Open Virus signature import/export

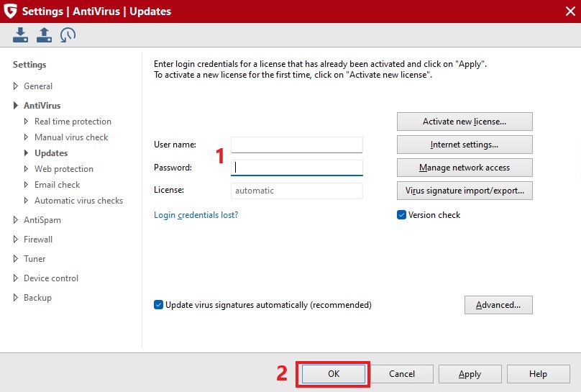[465, 191]
